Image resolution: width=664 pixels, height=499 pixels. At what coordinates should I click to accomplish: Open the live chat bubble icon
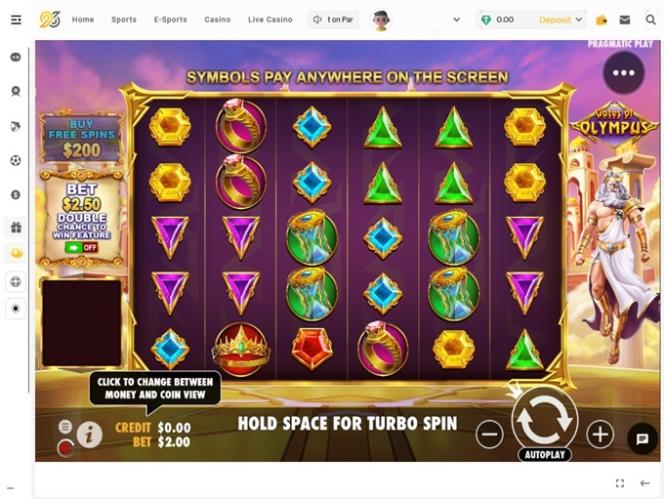pyautogui.click(x=642, y=439)
